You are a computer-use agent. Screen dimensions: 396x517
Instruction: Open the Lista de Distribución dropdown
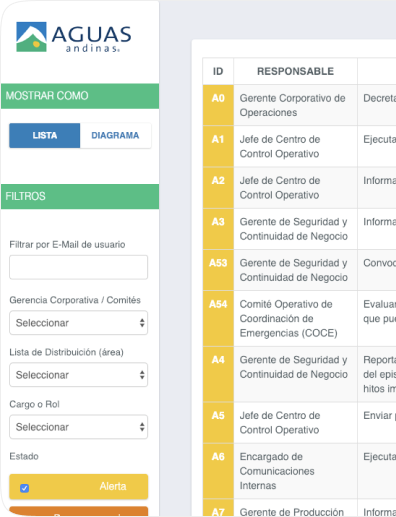coord(78,375)
